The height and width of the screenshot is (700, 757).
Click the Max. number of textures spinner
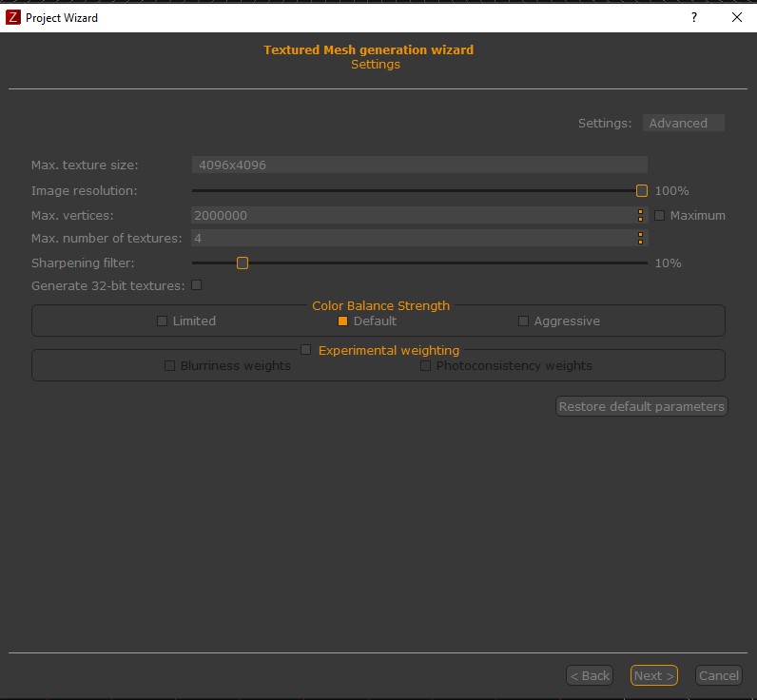point(641,238)
